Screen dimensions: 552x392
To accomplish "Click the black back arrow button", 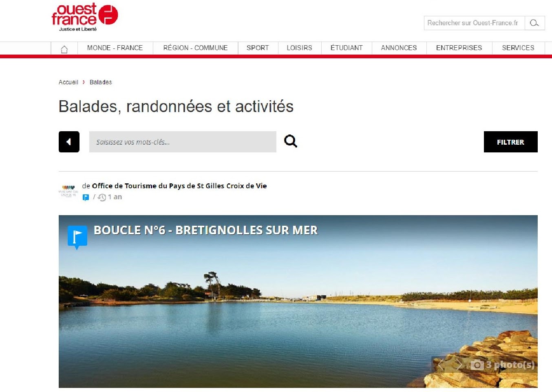I will pos(69,142).
